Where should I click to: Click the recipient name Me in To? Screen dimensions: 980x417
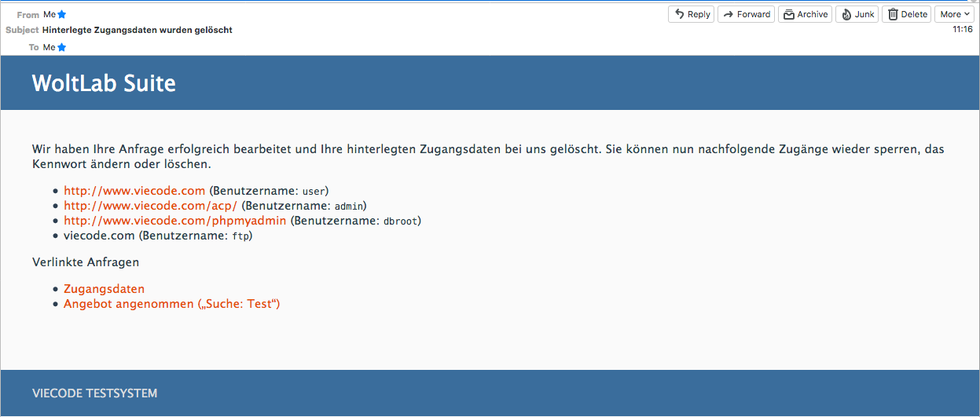click(49, 47)
